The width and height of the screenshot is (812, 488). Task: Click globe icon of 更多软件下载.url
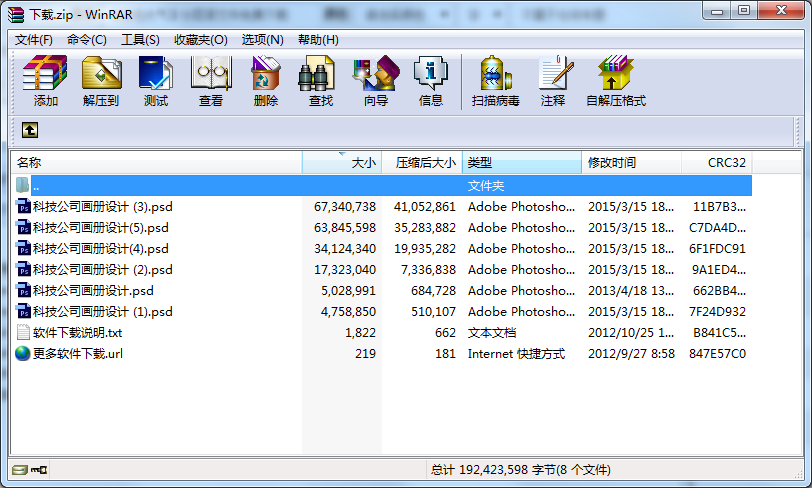point(23,353)
